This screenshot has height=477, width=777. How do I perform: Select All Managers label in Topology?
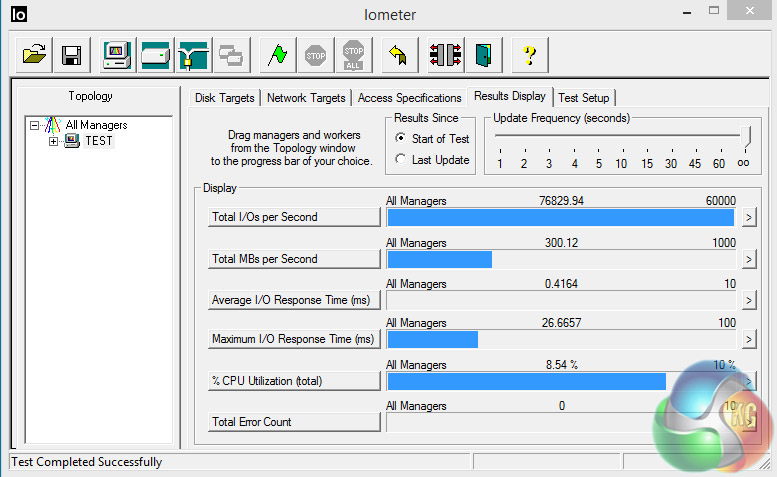97,125
